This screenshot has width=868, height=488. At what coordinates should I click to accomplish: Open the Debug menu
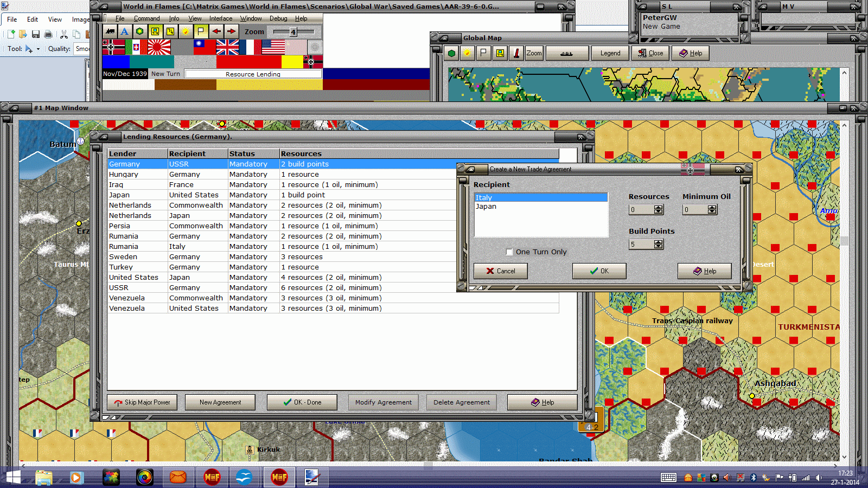pyautogui.click(x=278, y=18)
